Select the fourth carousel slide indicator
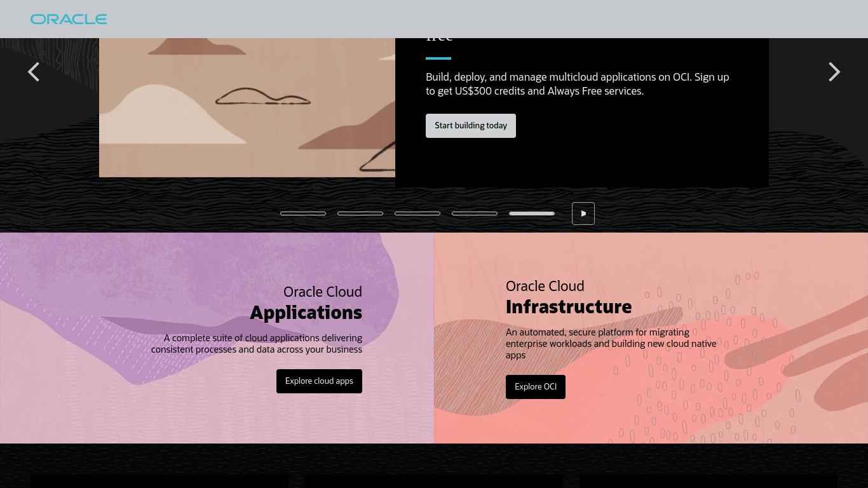The height and width of the screenshot is (488, 868). pos(475,213)
